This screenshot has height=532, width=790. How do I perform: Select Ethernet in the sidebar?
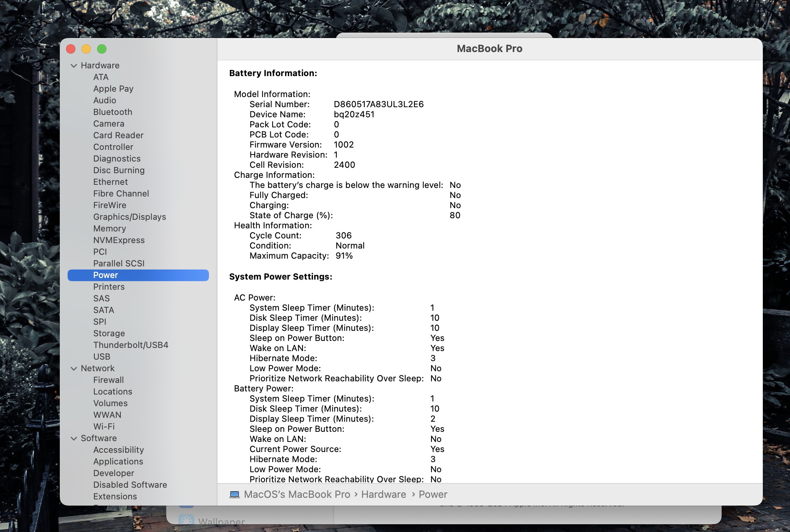(x=111, y=182)
